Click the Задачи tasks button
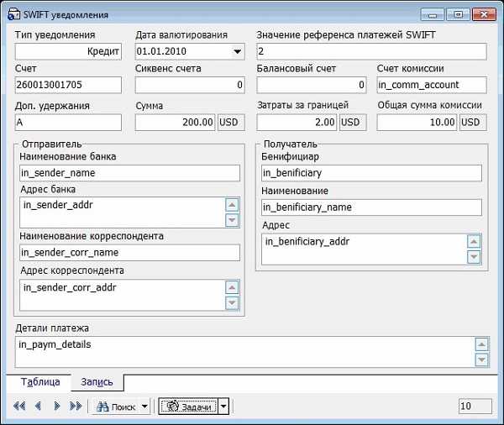 pos(188,407)
